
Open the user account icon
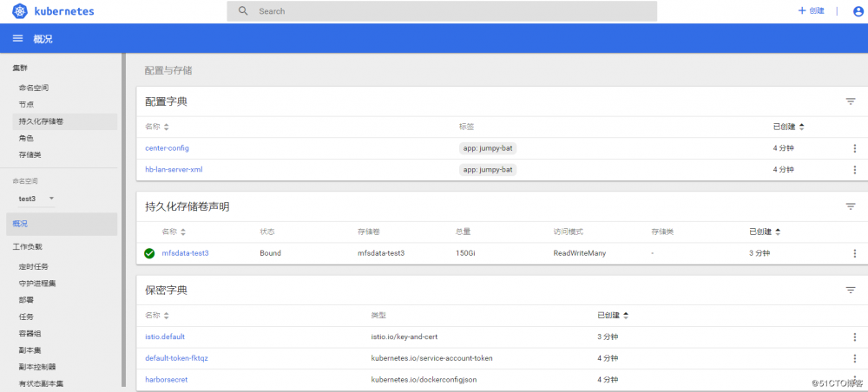(x=858, y=11)
